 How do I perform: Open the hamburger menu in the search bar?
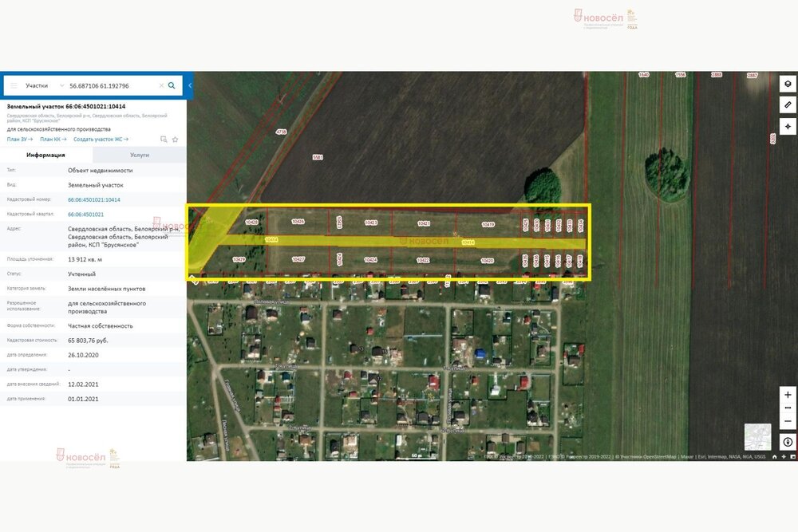[x=14, y=85]
